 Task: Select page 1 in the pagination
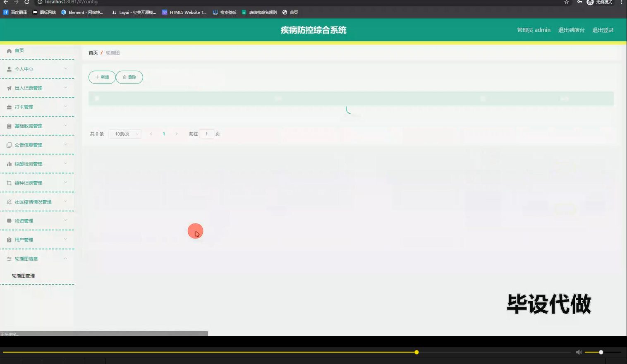164,134
